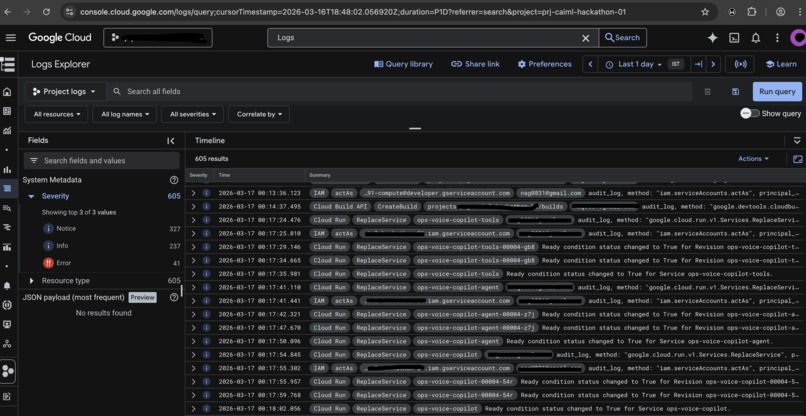
Task: Click the Observability product logo at sidebar bottom
Action: point(8,372)
